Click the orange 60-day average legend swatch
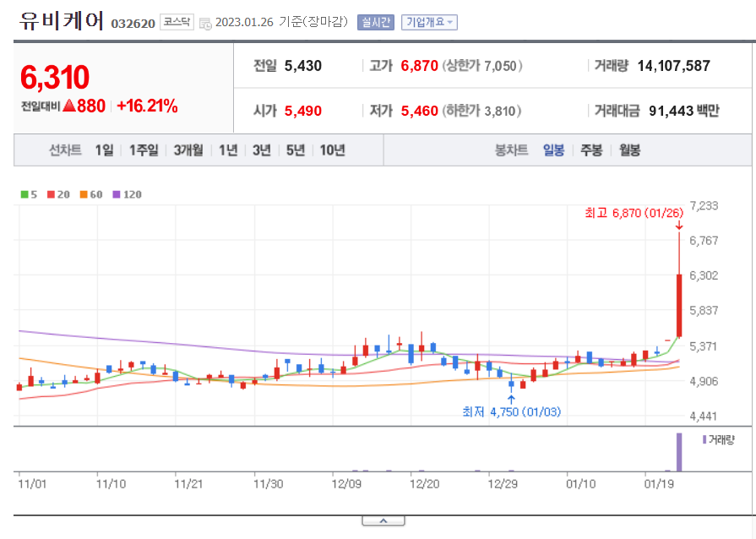Viewport: 756px width, 539px height. click(84, 194)
